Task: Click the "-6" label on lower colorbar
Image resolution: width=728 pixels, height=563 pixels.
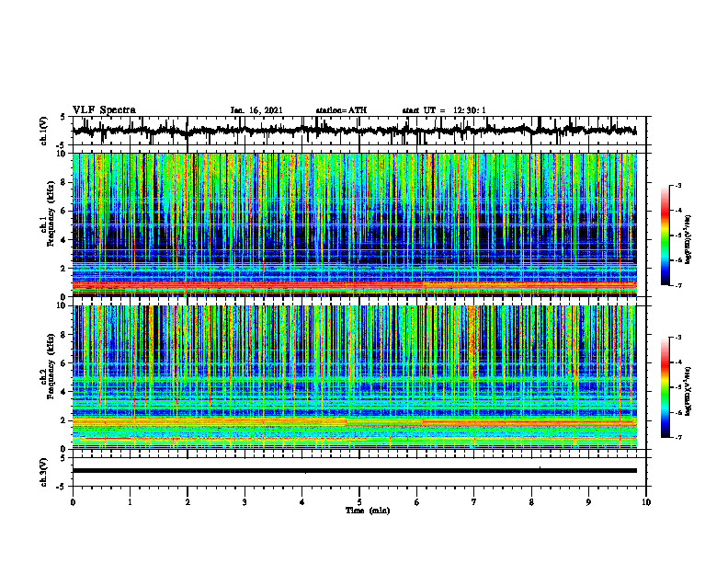Action: pyautogui.click(x=677, y=412)
